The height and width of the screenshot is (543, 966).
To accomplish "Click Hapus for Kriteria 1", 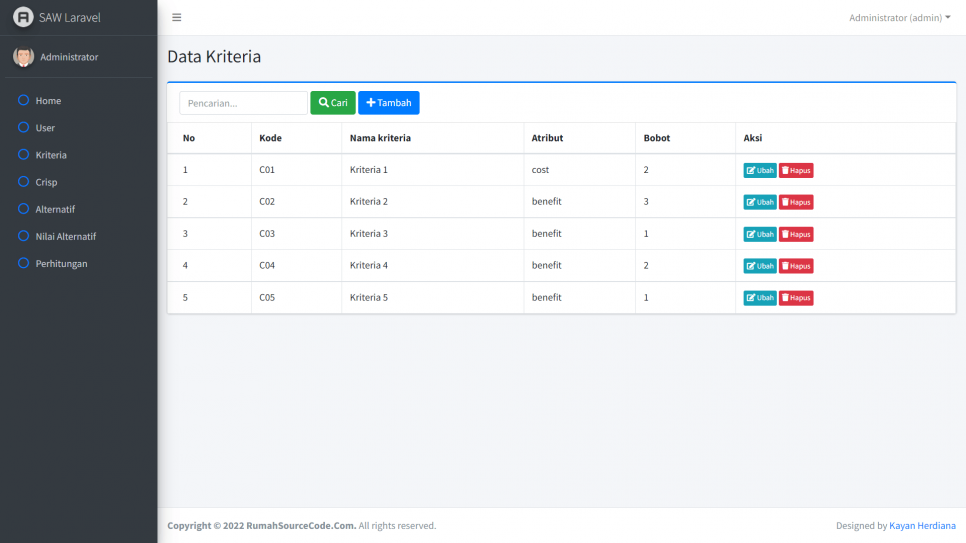I will (796, 171).
